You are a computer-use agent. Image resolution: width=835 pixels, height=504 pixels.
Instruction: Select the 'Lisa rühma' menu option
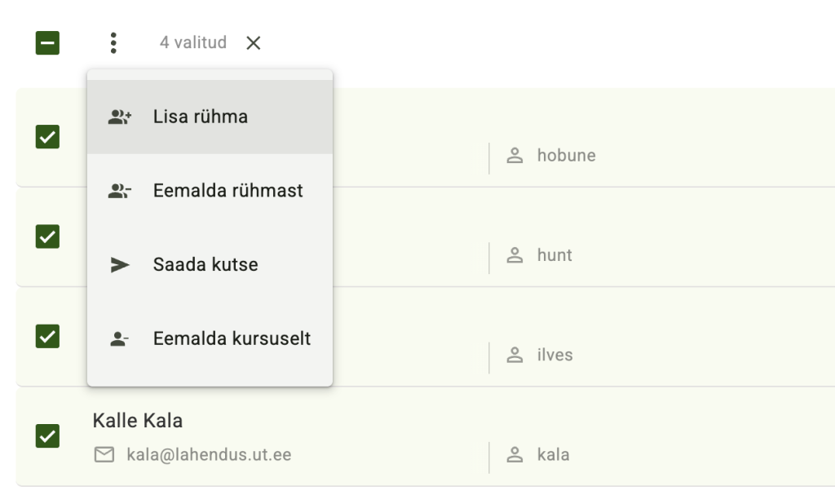tap(201, 117)
